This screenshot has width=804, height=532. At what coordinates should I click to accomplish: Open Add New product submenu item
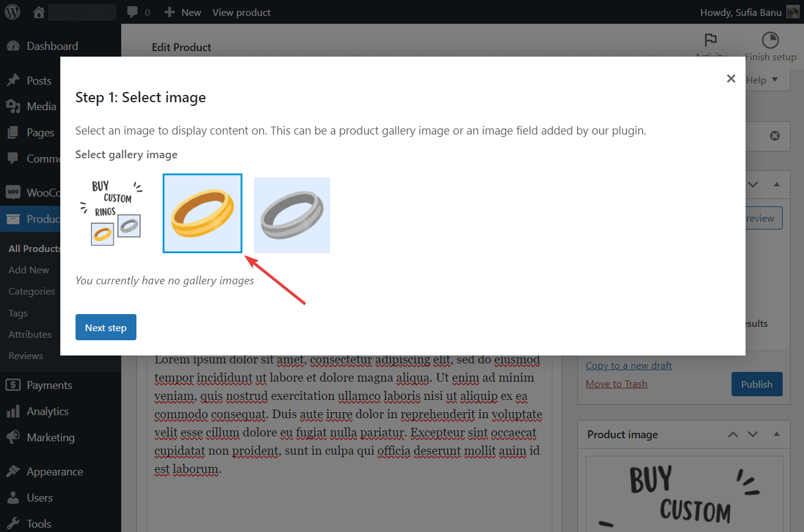point(29,270)
